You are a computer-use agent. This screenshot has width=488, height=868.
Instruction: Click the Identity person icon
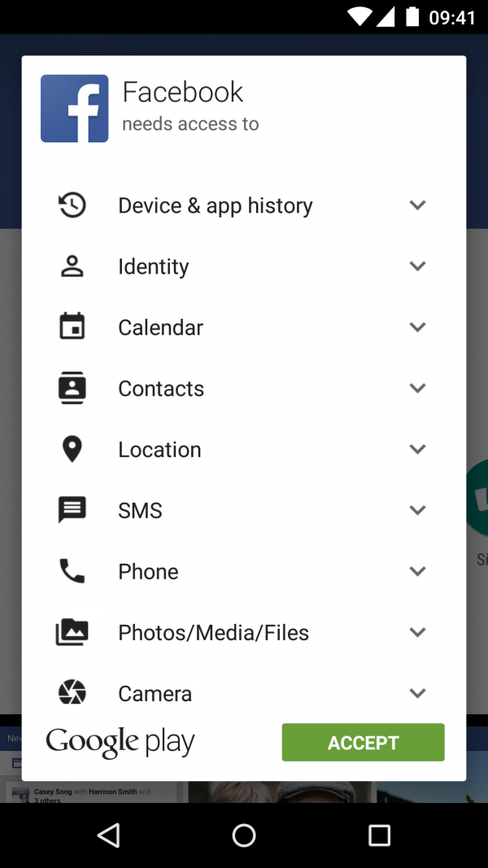click(x=72, y=266)
